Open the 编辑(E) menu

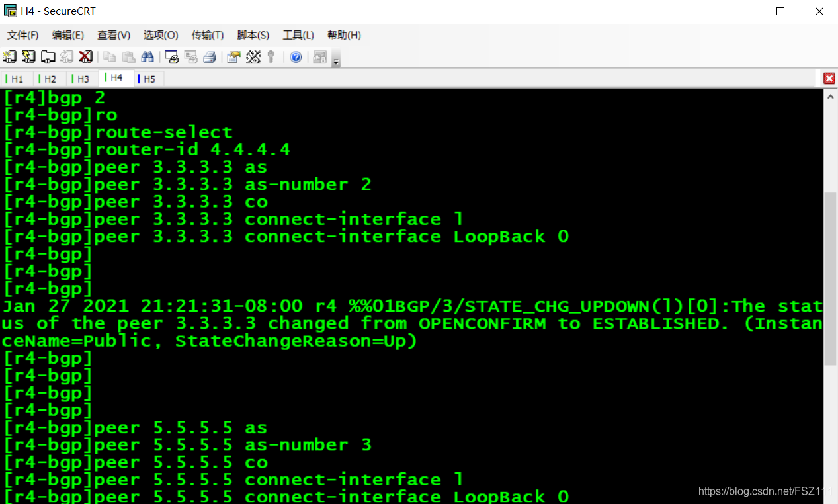(68, 35)
